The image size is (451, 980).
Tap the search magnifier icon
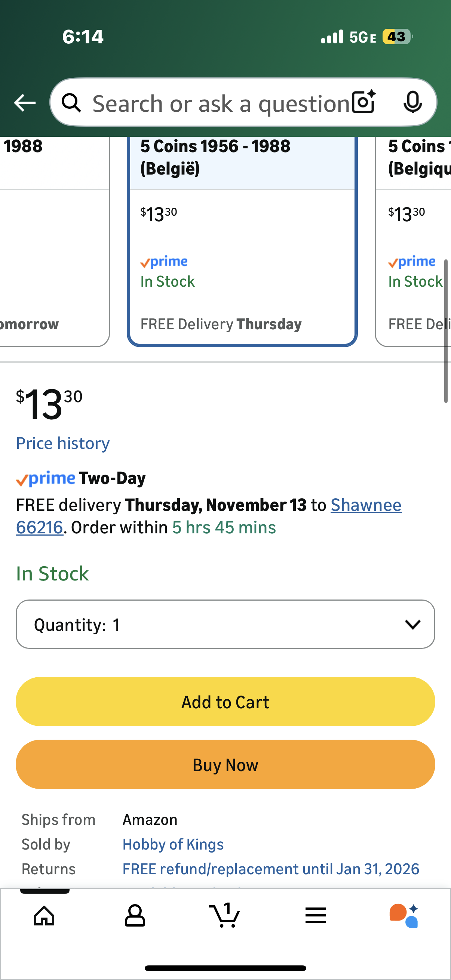pos(71,103)
